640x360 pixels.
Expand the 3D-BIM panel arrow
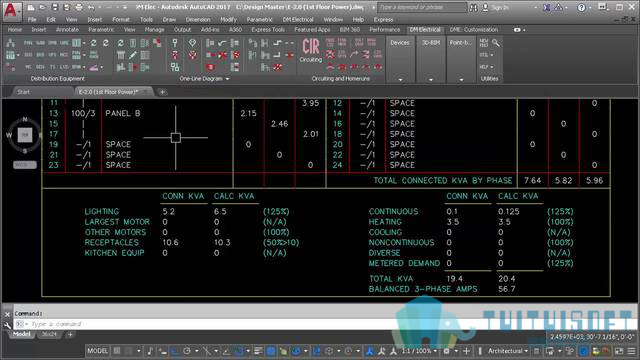pos(431,80)
